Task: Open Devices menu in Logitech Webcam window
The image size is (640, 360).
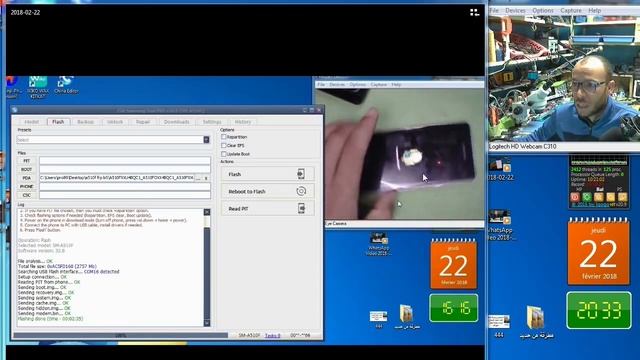Action: (x=515, y=11)
